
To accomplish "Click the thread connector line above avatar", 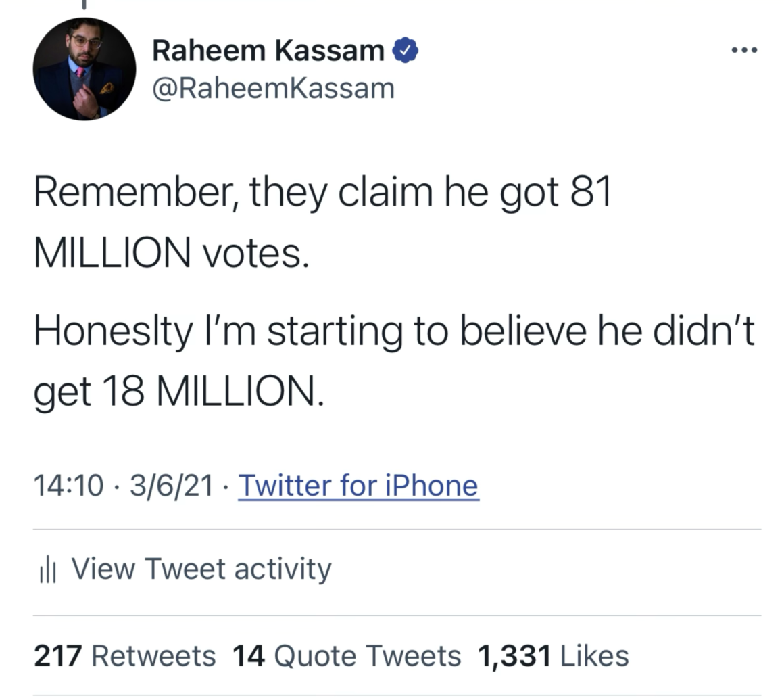I will click(84, 5).
